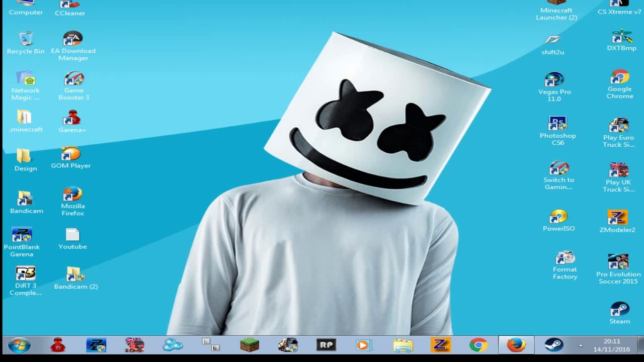Select the Play UK Truck Simulator desktop shortcut

pos(619,177)
